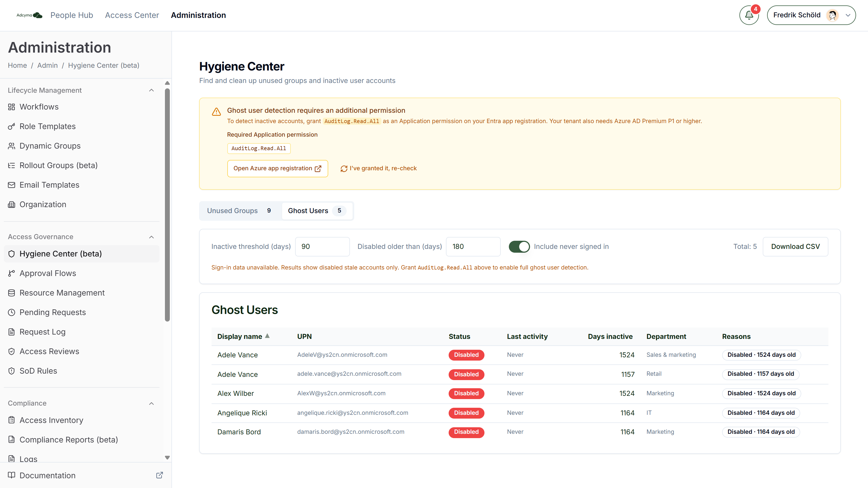This screenshot has width=868, height=488.
Task: Select the Ghost Users tab
Action: tap(317, 211)
